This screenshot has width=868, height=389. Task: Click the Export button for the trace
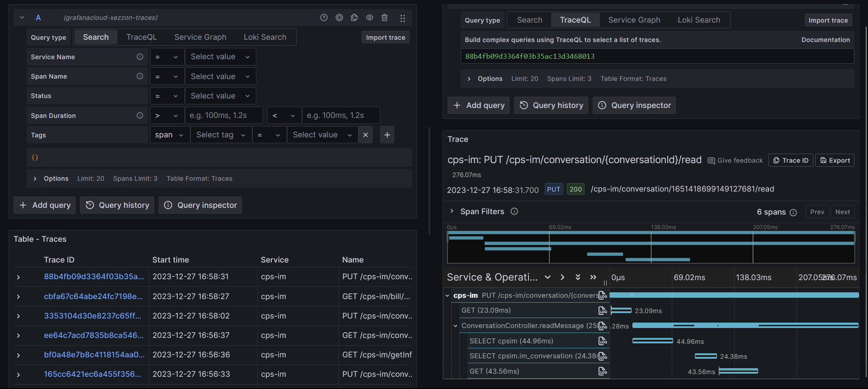click(835, 160)
